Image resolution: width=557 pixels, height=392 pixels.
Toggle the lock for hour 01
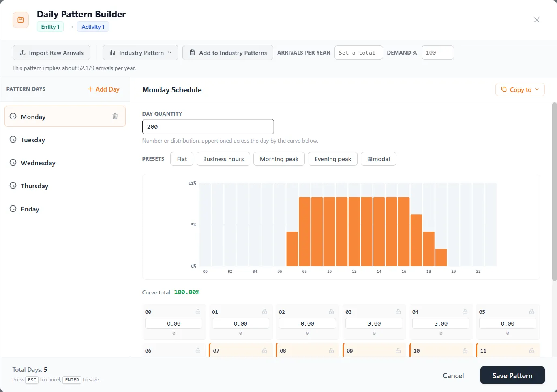pyautogui.click(x=264, y=312)
